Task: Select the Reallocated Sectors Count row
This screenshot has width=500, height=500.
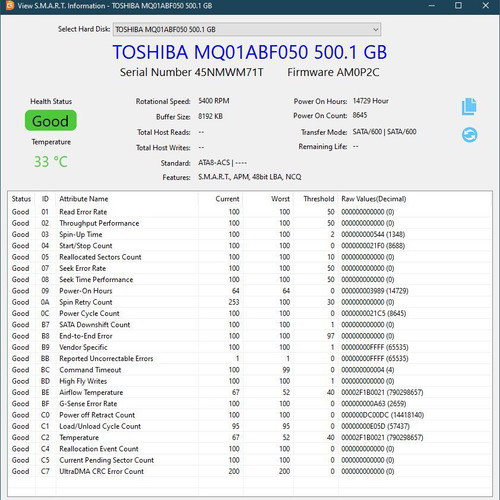Action: (250, 257)
